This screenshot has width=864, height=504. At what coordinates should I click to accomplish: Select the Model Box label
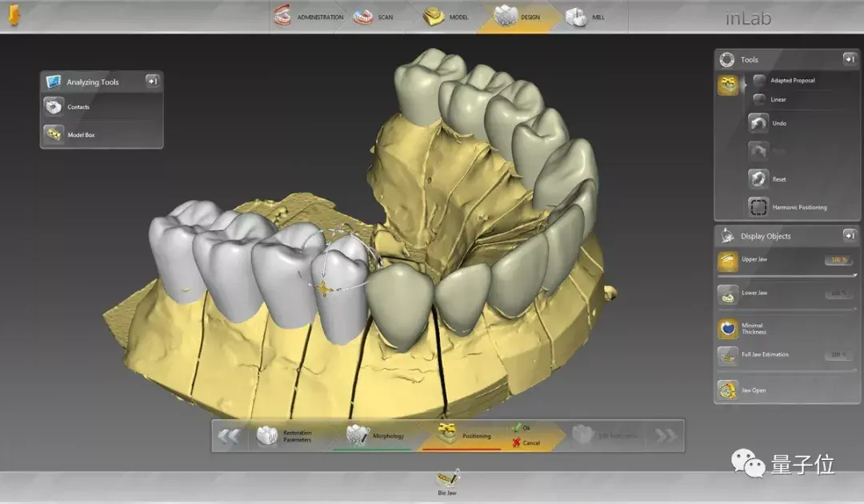81,134
